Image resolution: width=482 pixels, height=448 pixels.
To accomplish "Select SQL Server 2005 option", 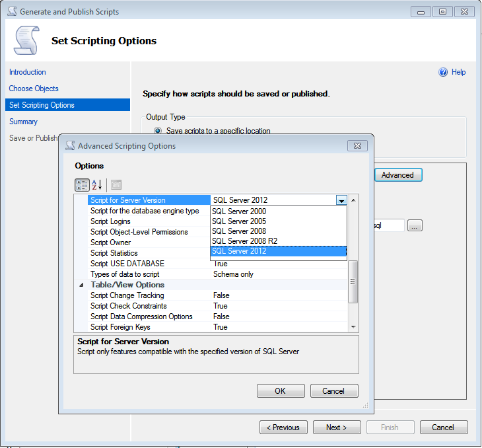I will (239, 221).
